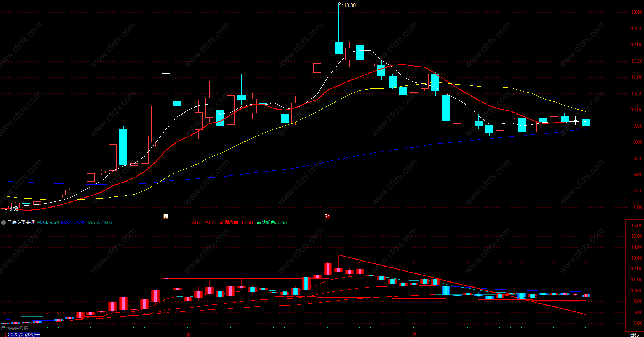This screenshot has width=644, height=337.
Task: Click the : 7.83 : 9.07 indicator values
Action: coord(202,222)
